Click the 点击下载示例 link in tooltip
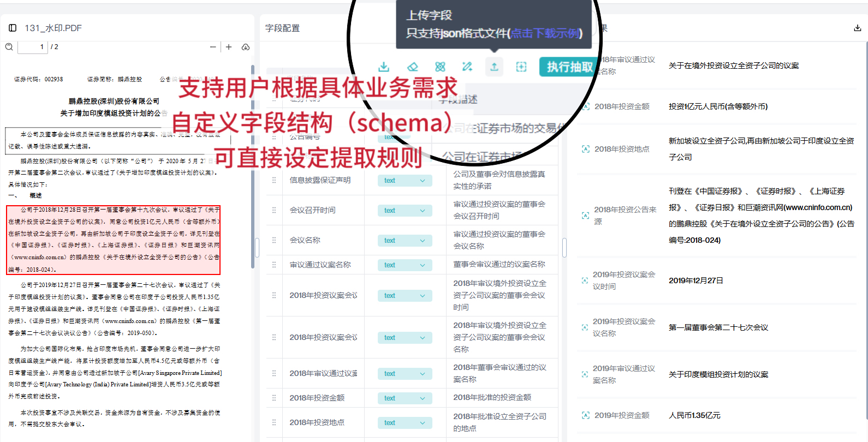 (545, 33)
